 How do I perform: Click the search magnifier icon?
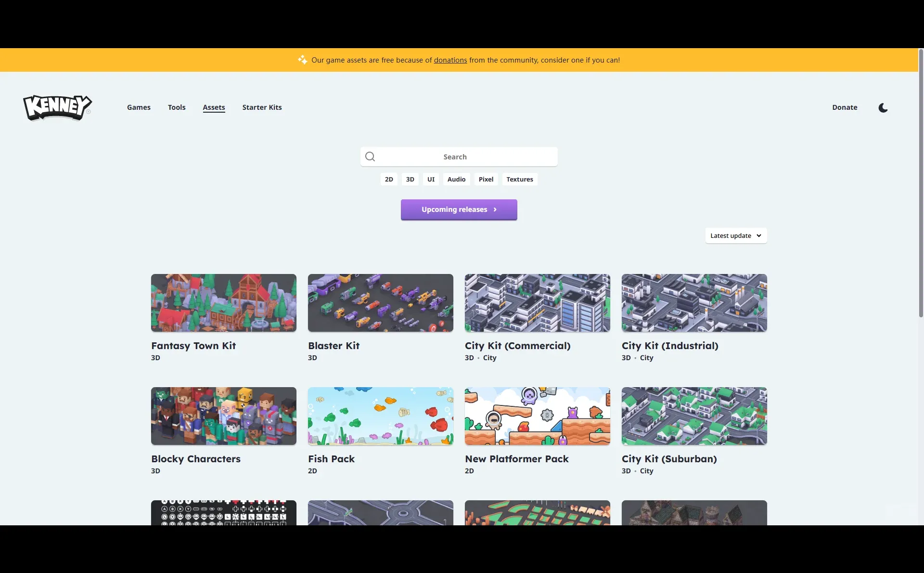[x=370, y=156]
